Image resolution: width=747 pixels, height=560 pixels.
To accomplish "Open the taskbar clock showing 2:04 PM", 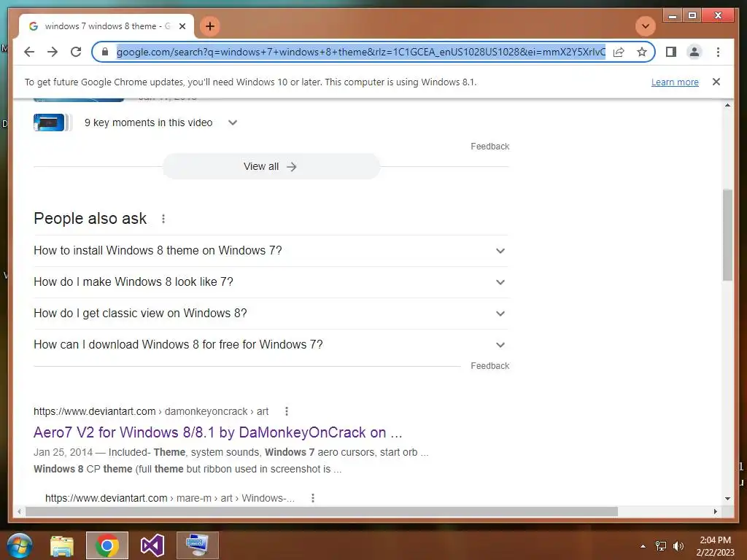I will point(715,546).
